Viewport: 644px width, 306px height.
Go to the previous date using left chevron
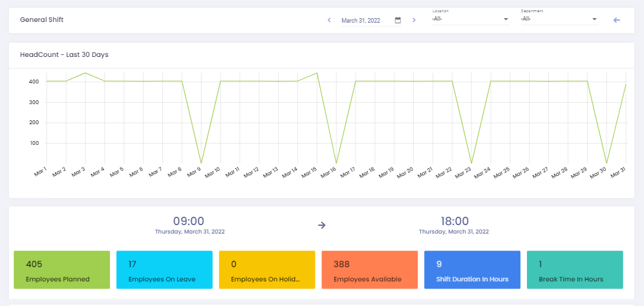coord(329,20)
